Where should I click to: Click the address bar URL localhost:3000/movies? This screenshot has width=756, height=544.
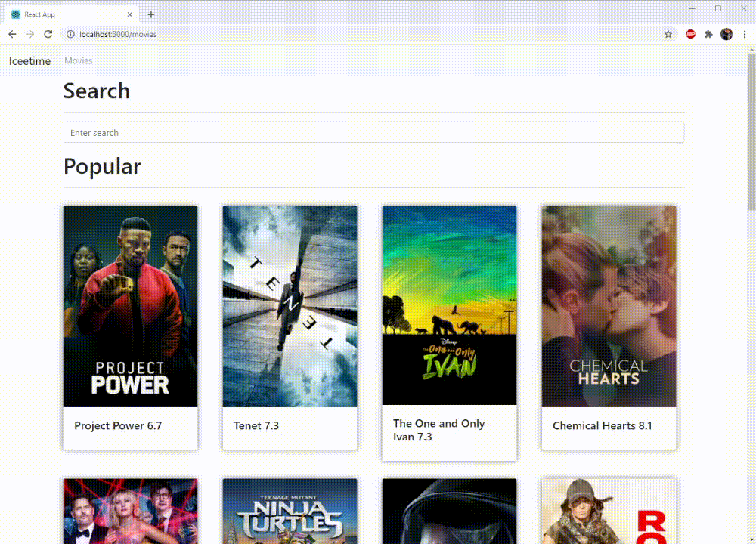(118, 34)
